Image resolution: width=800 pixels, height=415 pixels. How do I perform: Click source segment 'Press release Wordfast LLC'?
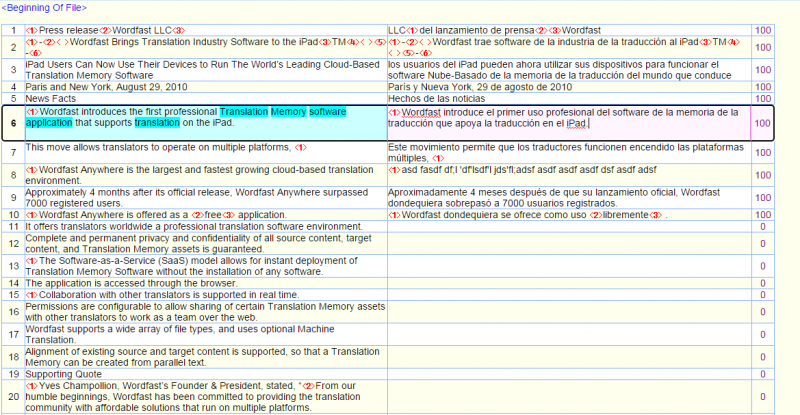(206, 30)
